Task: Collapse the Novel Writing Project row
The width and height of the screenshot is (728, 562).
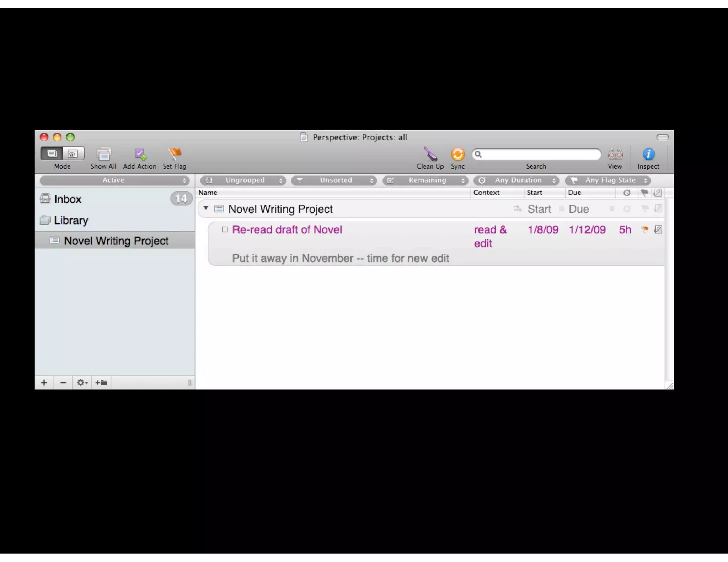Action: 206,208
